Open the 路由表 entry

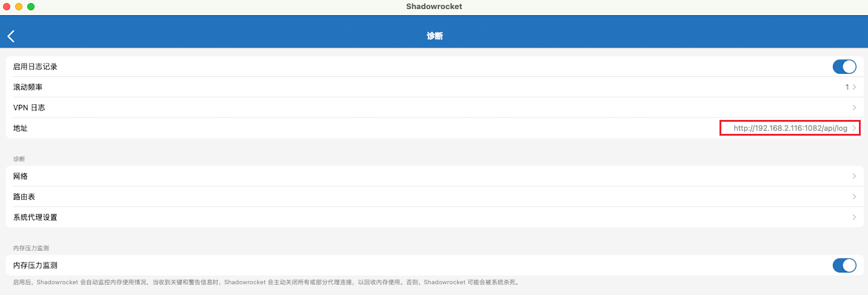434,197
